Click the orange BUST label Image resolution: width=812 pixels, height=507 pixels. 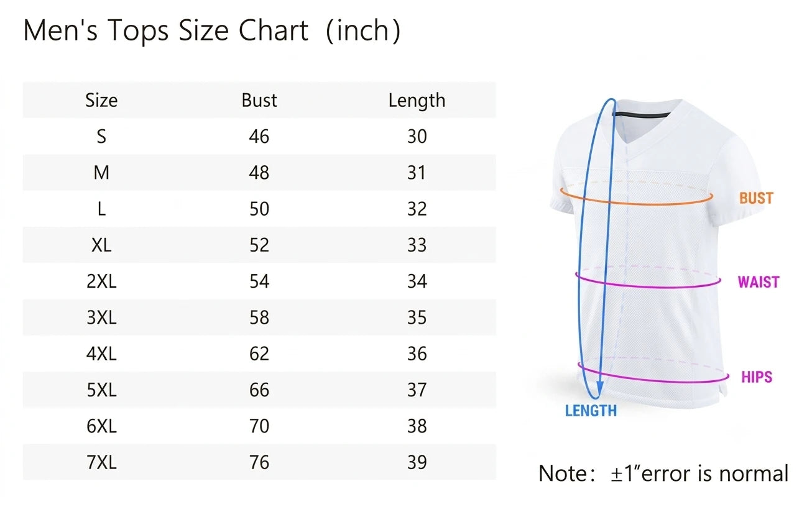tap(756, 198)
